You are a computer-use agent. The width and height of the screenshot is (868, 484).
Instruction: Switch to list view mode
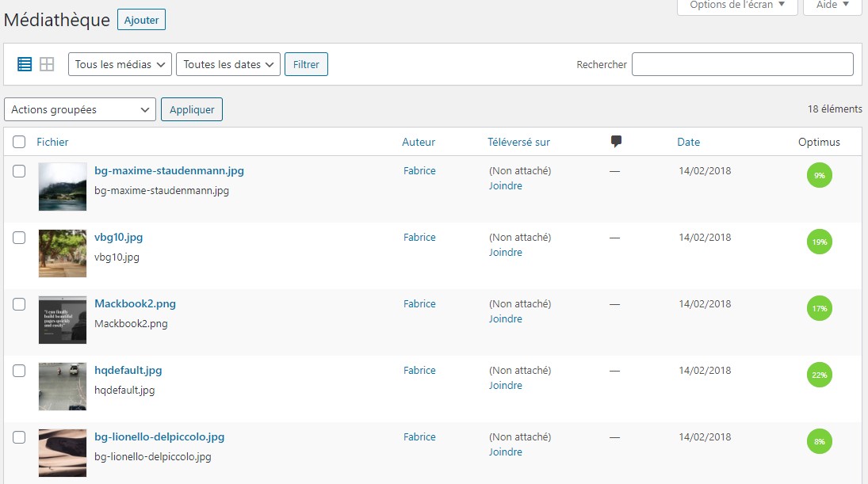point(25,64)
